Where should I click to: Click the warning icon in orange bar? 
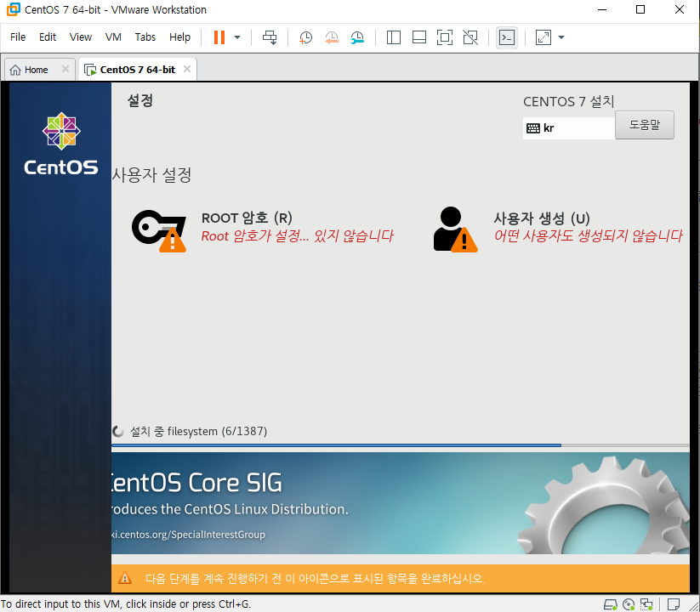click(x=125, y=578)
